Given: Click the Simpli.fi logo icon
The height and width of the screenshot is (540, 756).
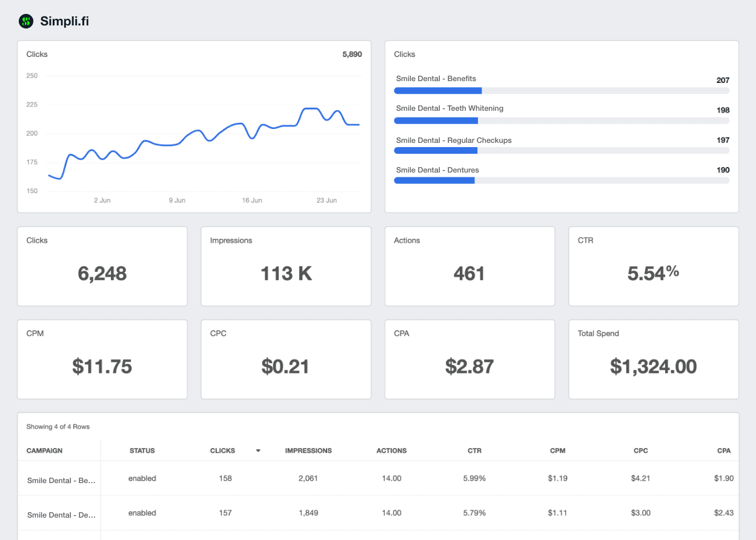Looking at the screenshot, I should [x=25, y=21].
